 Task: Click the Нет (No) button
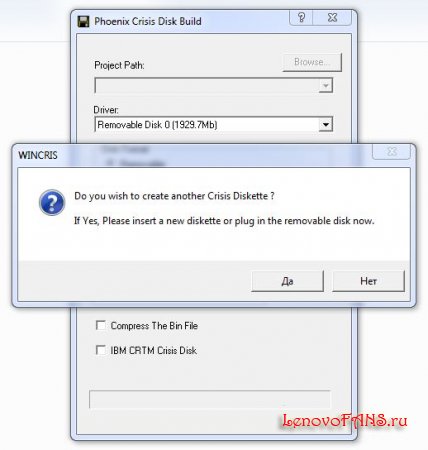368,281
